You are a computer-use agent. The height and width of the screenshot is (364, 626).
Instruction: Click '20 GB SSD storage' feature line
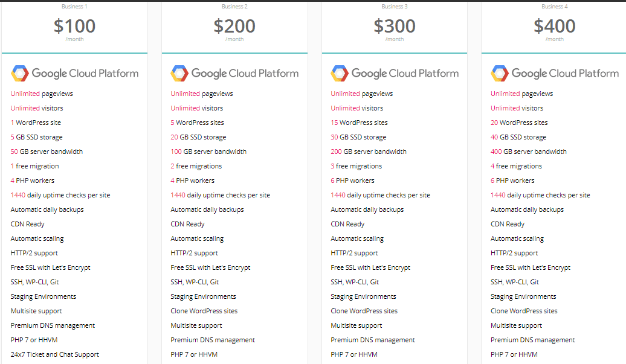pos(198,137)
